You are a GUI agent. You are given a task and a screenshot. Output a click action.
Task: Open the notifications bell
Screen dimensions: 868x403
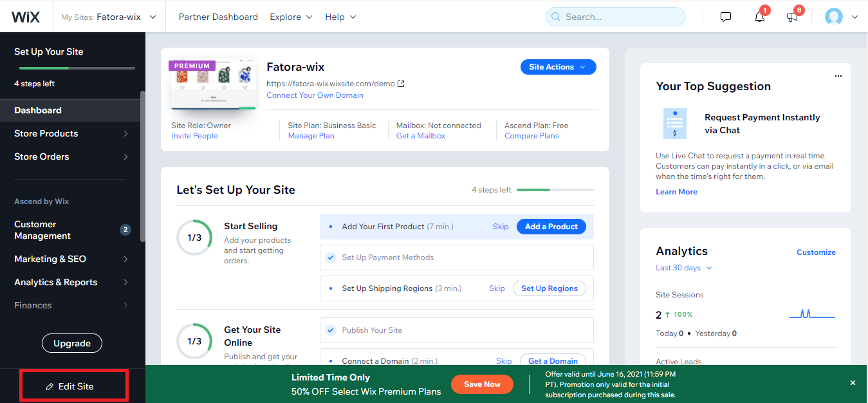[x=759, y=17]
